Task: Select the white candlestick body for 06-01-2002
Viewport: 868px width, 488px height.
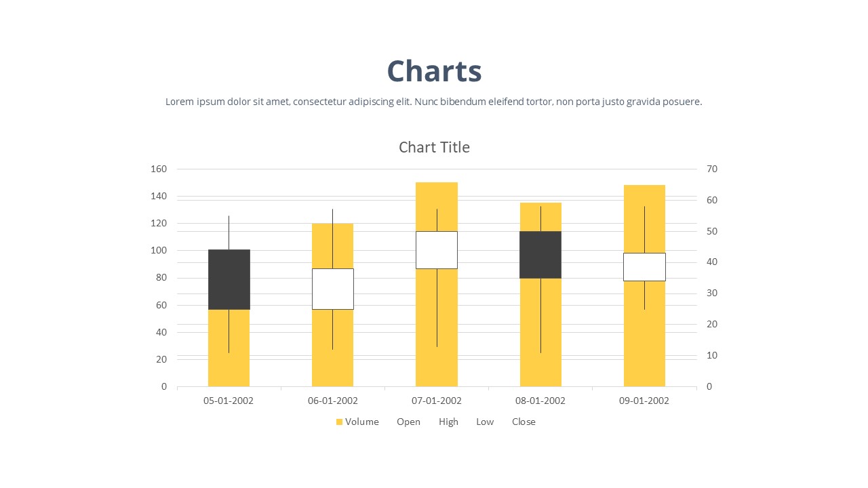Action: tap(332, 289)
